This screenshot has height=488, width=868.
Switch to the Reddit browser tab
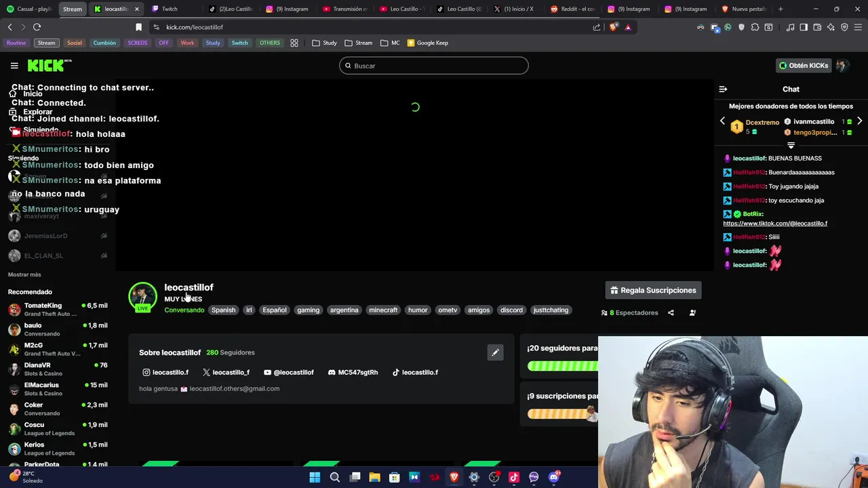click(573, 9)
